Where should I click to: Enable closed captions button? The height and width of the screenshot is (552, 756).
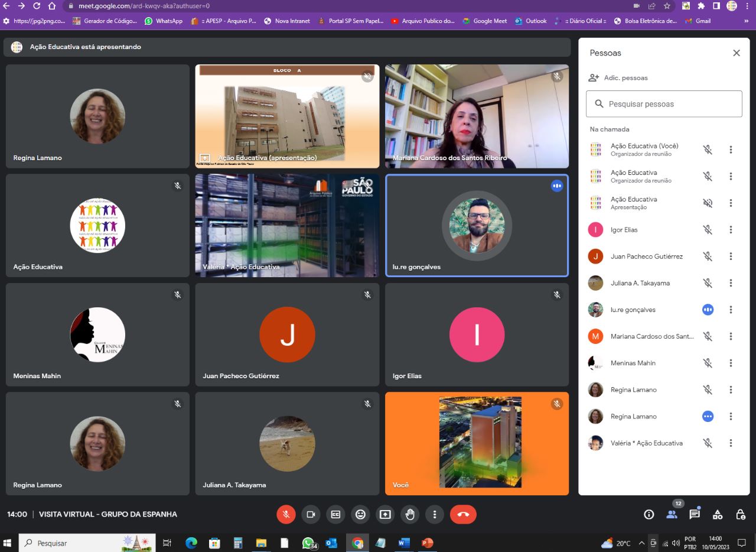pos(335,514)
